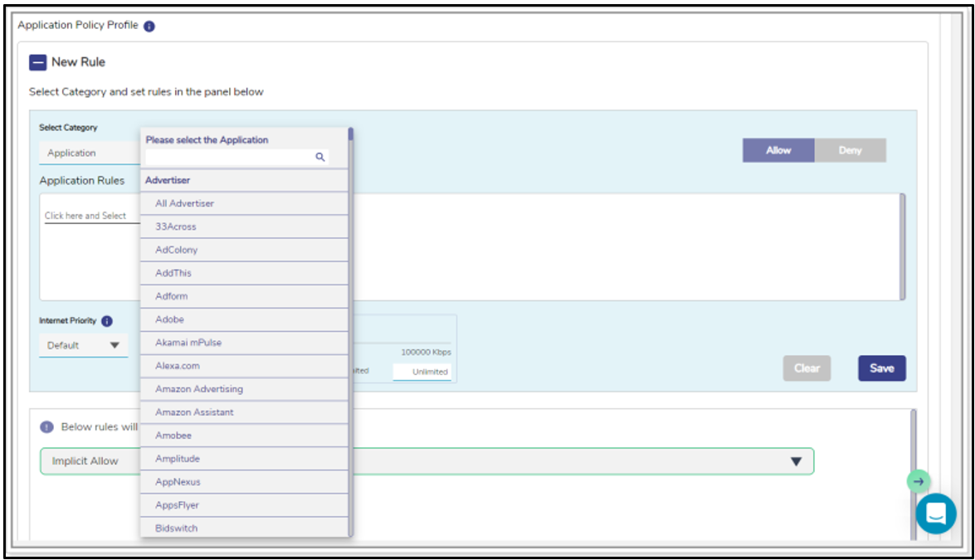The height and width of the screenshot is (560, 975).
Task: Switch the rule action to Deny
Action: coord(850,150)
